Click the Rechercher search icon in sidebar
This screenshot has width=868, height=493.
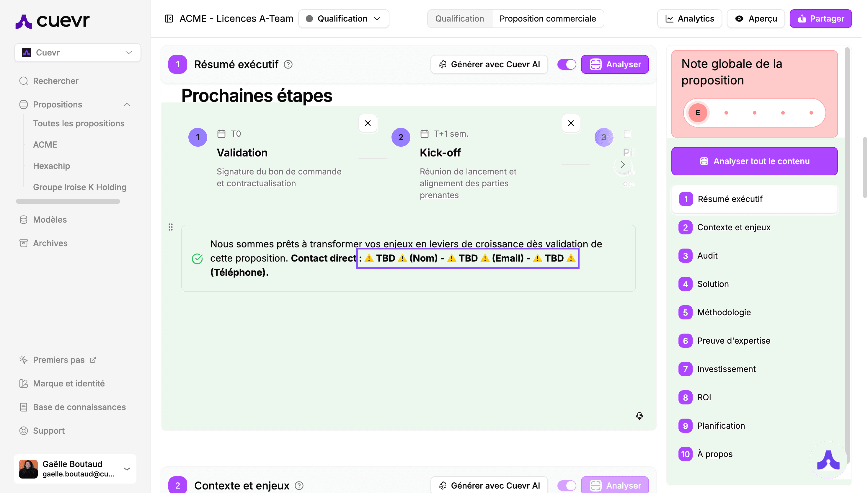point(24,81)
